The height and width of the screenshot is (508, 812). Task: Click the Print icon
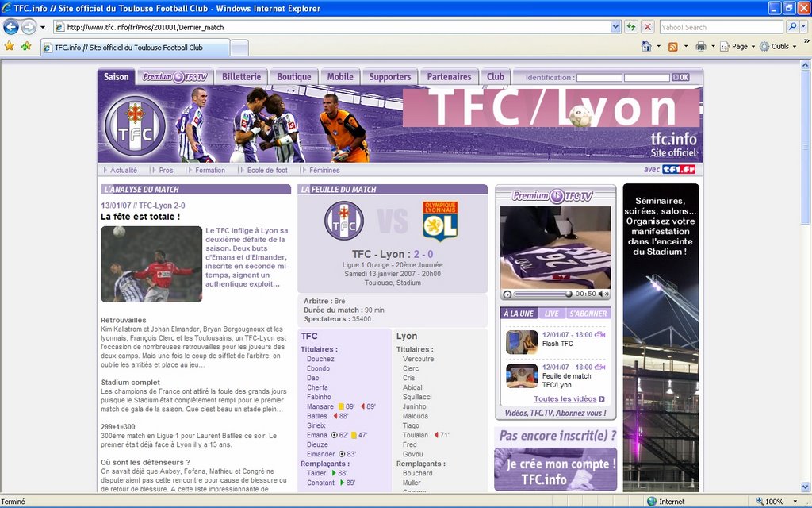point(701,47)
